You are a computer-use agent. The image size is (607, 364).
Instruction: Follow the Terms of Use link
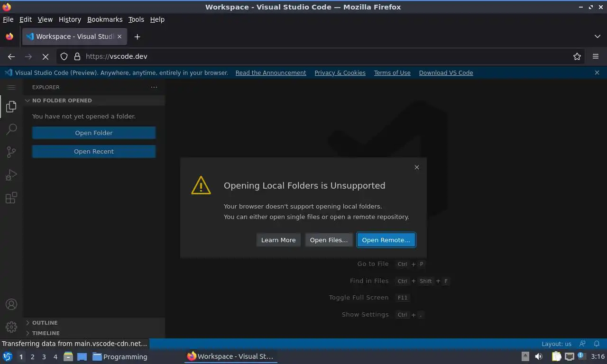[392, 73]
